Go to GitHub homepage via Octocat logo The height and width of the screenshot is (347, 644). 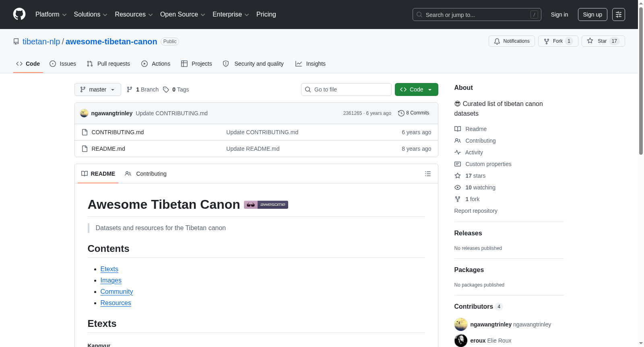(x=19, y=15)
